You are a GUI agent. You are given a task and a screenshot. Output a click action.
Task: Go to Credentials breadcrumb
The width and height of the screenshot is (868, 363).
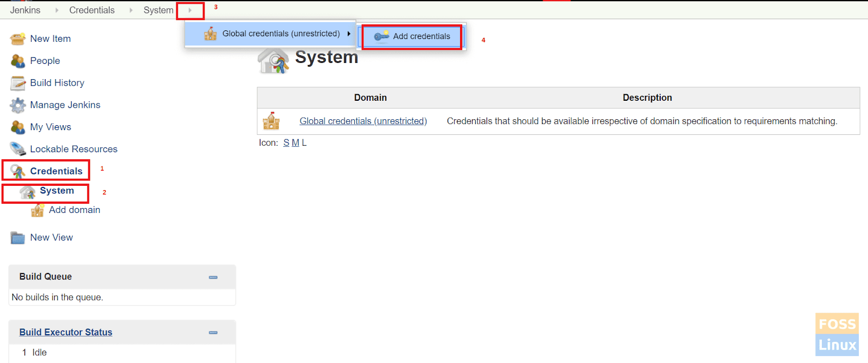pos(92,10)
